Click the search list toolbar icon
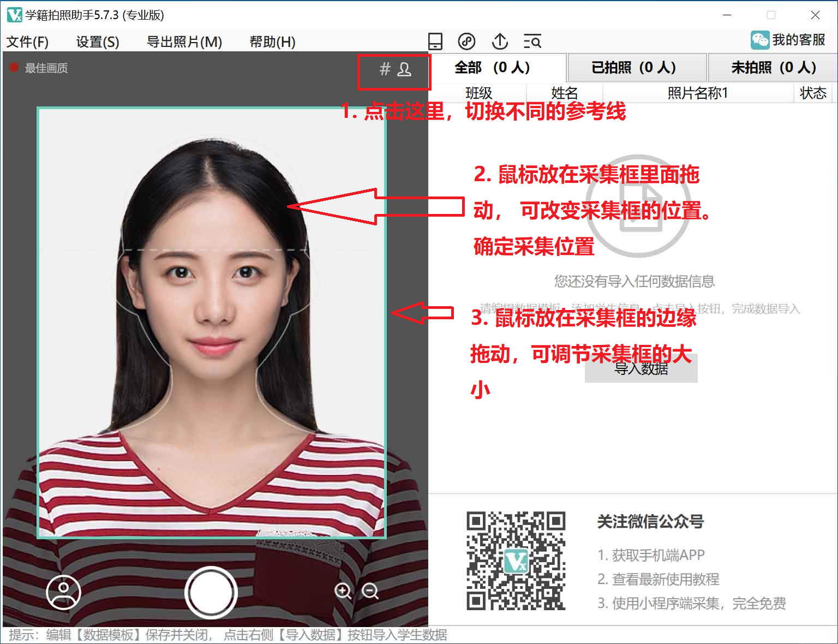 click(532, 41)
